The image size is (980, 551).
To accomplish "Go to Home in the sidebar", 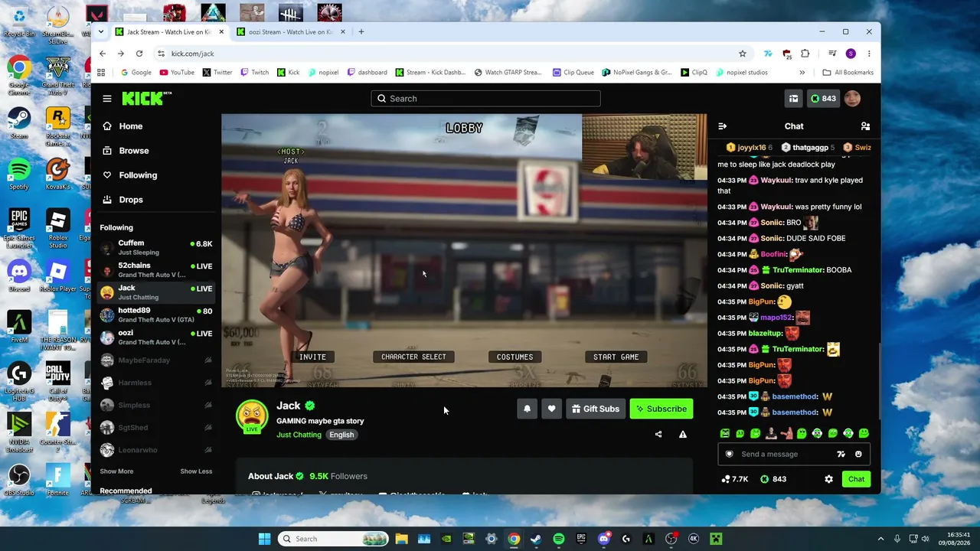I will pyautogui.click(x=156, y=126).
